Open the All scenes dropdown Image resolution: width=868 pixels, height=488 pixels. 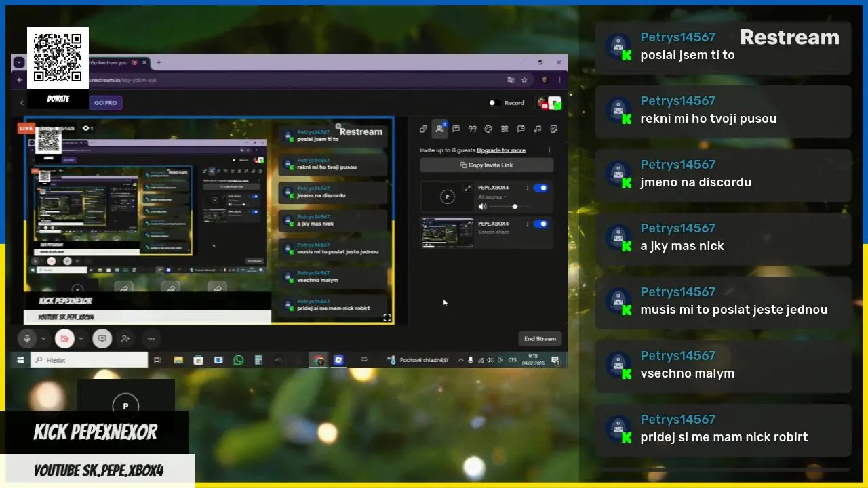[x=493, y=197]
